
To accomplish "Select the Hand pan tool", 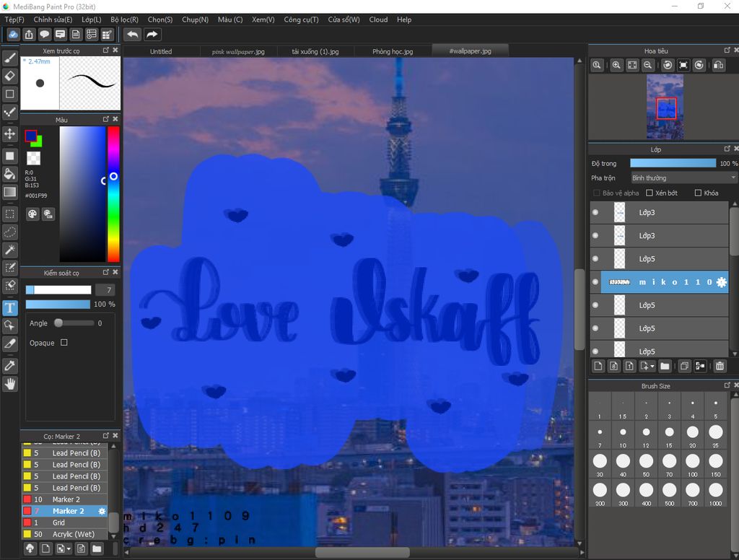I will coord(9,384).
